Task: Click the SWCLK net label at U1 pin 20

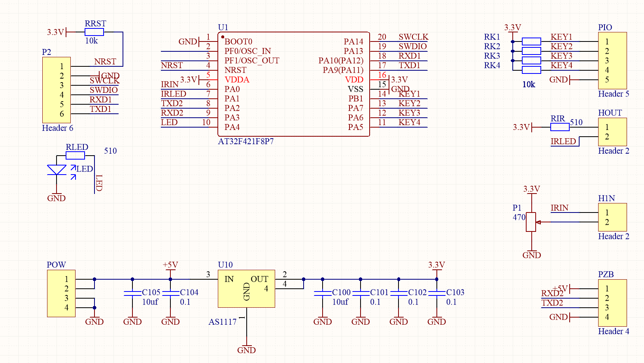Action: coord(413,37)
